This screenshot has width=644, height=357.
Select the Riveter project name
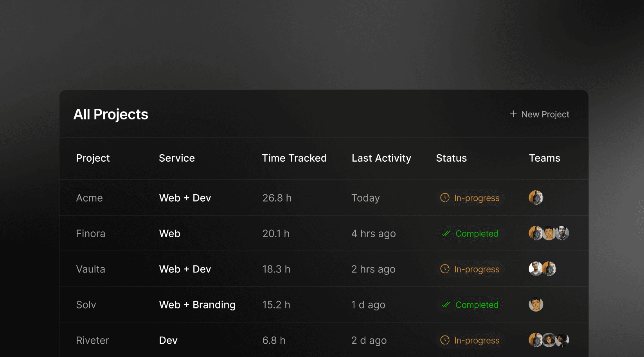[x=92, y=340]
